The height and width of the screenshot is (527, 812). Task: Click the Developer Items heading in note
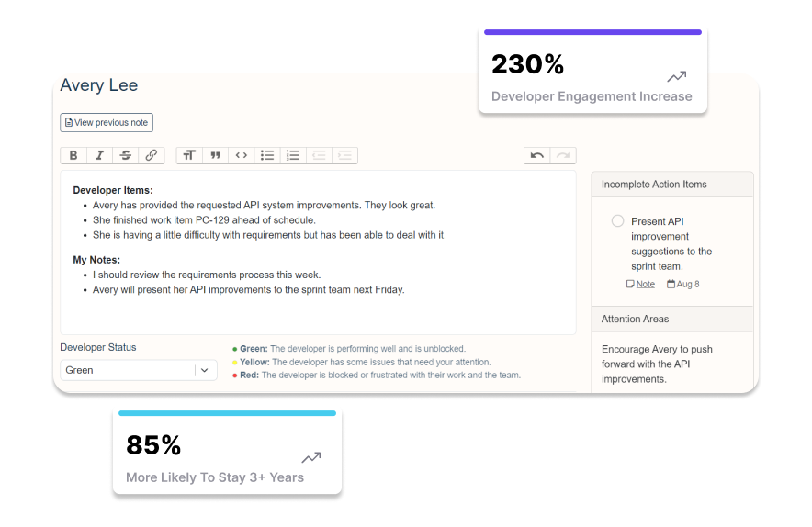pyautogui.click(x=113, y=190)
